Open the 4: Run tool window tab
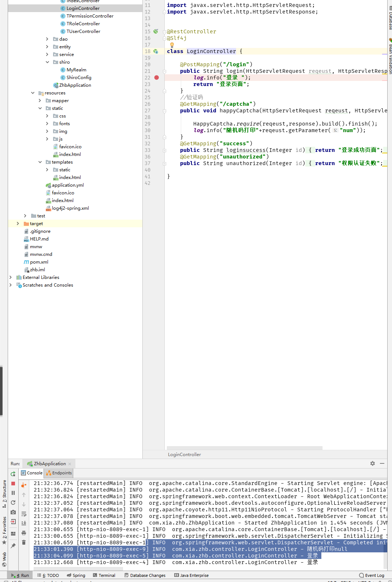Screen dimensions: 392x582 tap(20, 575)
